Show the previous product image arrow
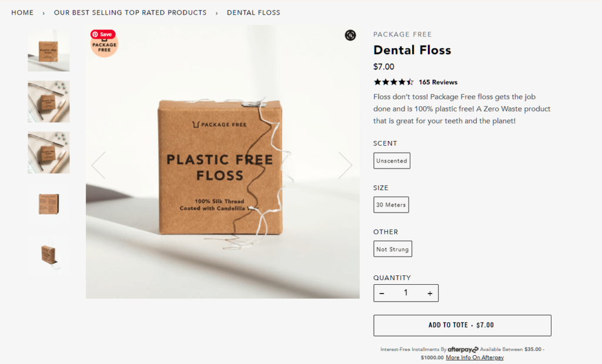 (98, 166)
